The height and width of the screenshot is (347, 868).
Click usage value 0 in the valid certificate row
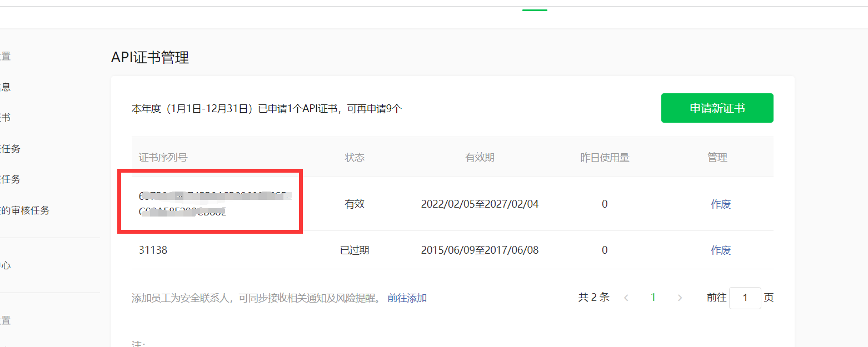tap(605, 204)
